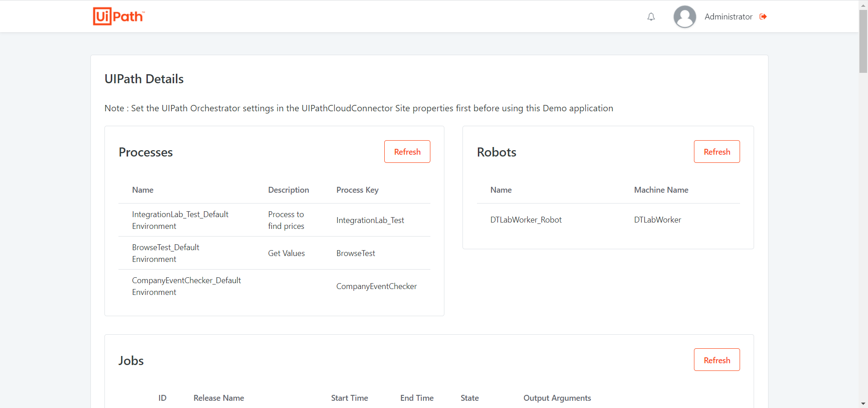Image resolution: width=868 pixels, height=408 pixels.
Task: Click the Jobs ID column header
Action: [x=162, y=398]
